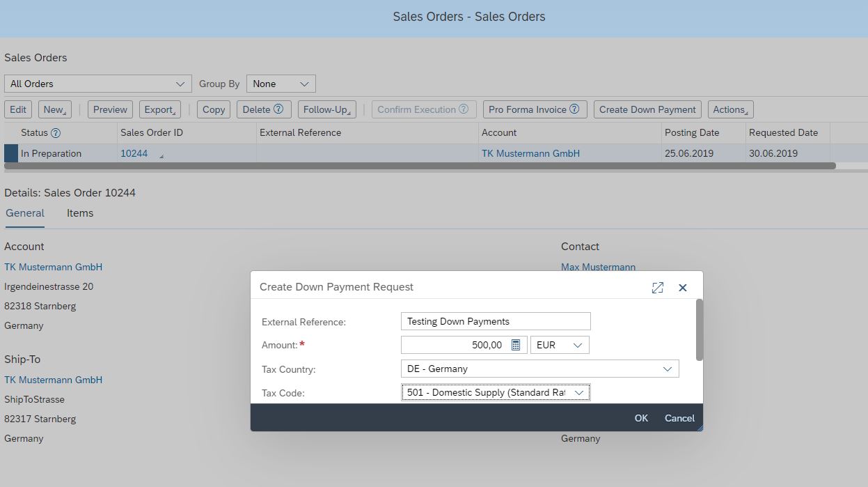Click help icon next to Status column

[x=56, y=132]
